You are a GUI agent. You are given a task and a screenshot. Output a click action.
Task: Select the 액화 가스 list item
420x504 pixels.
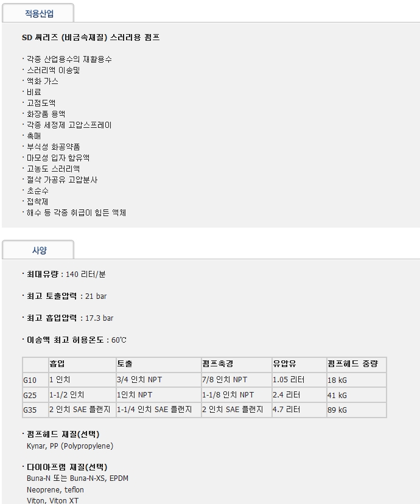[42, 81]
